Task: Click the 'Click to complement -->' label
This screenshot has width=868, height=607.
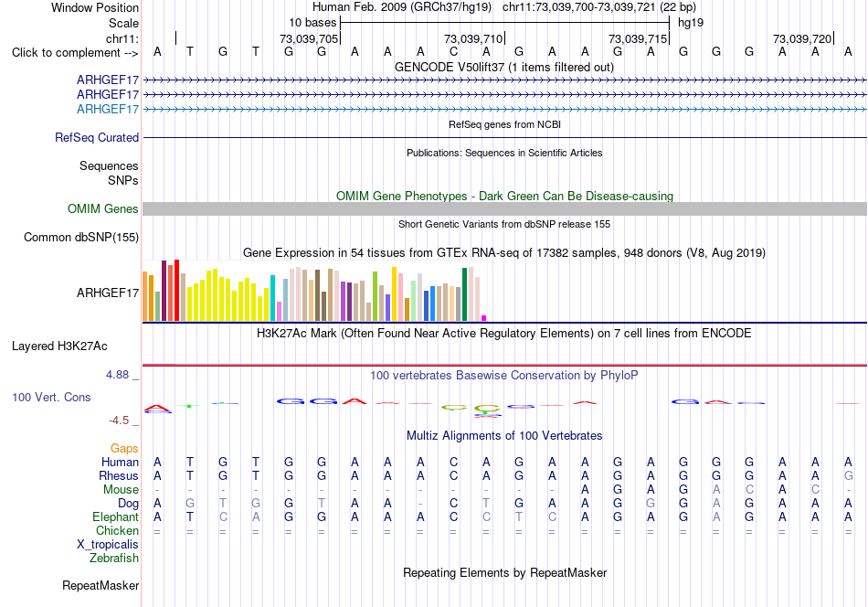Action: [x=75, y=53]
